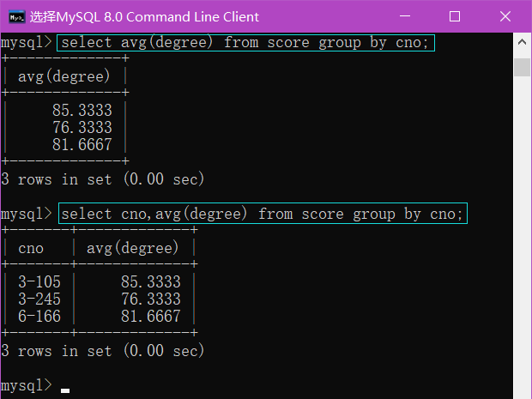Click the 3-245 cell

coord(39,299)
